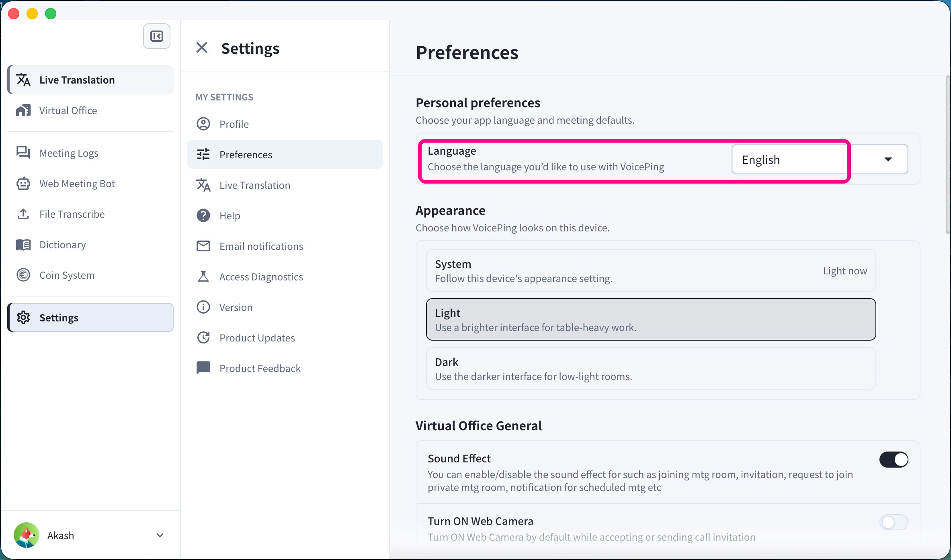This screenshot has width=951, height=560.
Task: Open Live Translation settings tab
Action: [x=285, y=185]
